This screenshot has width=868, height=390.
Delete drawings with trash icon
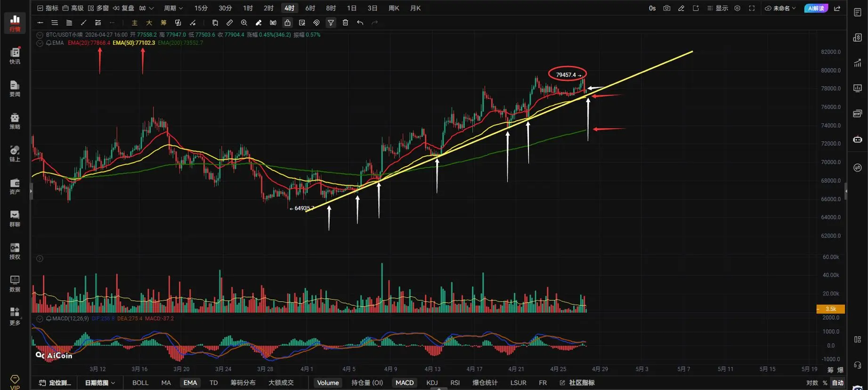(x=345, y=23)
